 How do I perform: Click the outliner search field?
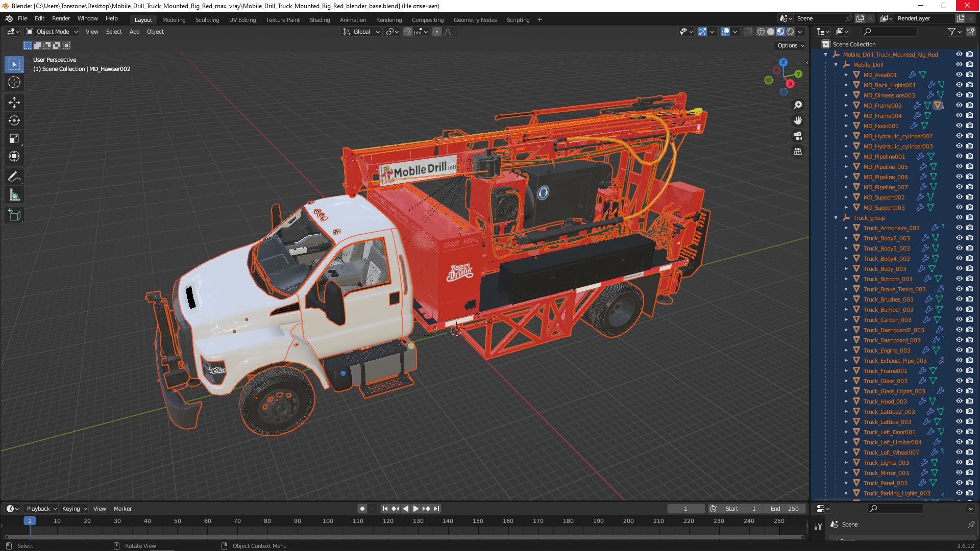coord(889,32)
